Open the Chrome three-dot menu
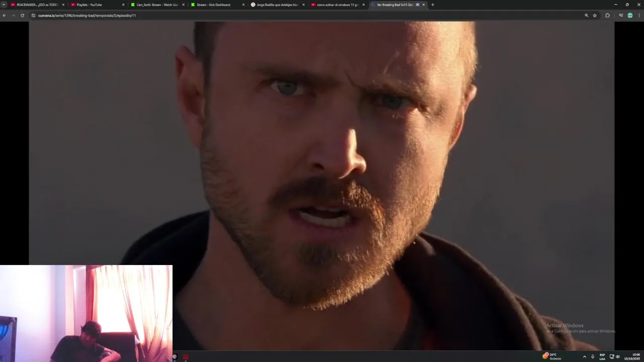Viewport: 644px width, 362px height. (x=639, y=16)
